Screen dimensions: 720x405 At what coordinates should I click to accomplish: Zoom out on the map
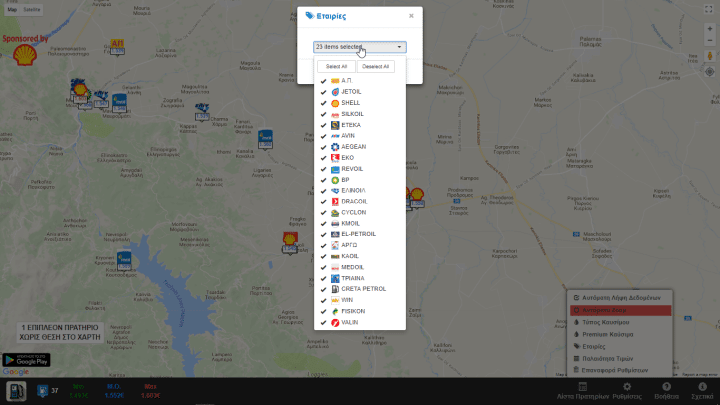[x=709, y=40]
